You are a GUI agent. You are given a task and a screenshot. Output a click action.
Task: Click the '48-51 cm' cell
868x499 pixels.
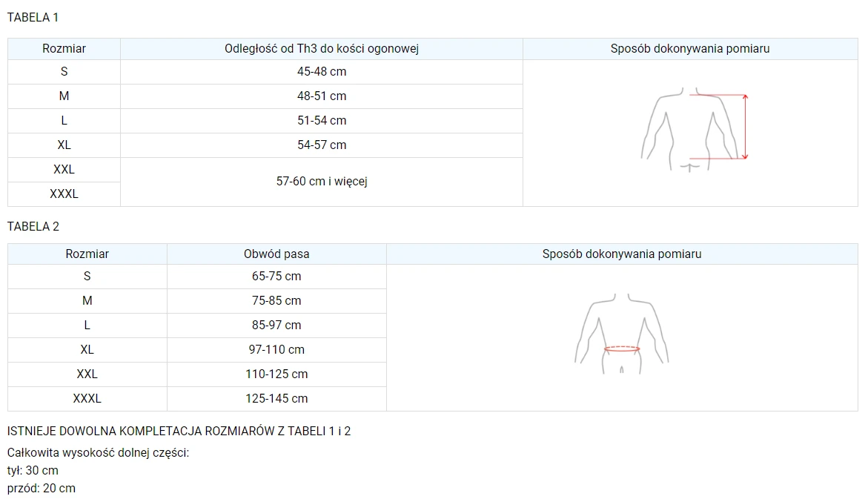point(322,96)
